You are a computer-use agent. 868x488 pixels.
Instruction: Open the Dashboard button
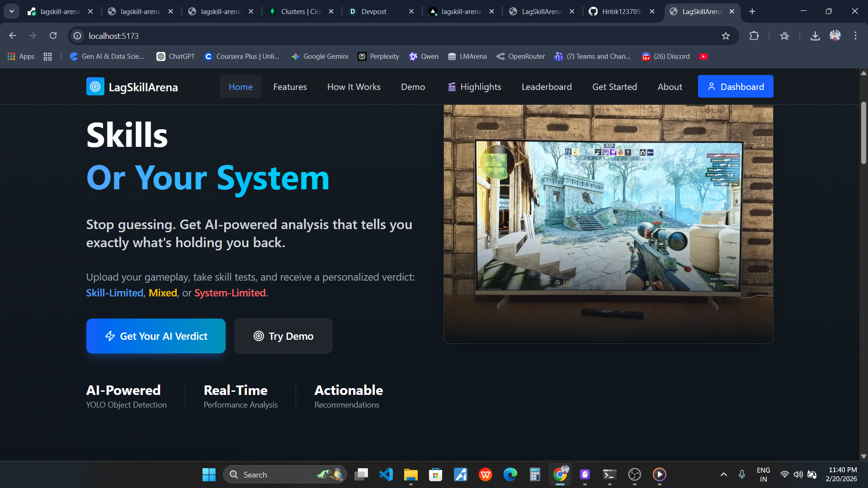(735, 87)
